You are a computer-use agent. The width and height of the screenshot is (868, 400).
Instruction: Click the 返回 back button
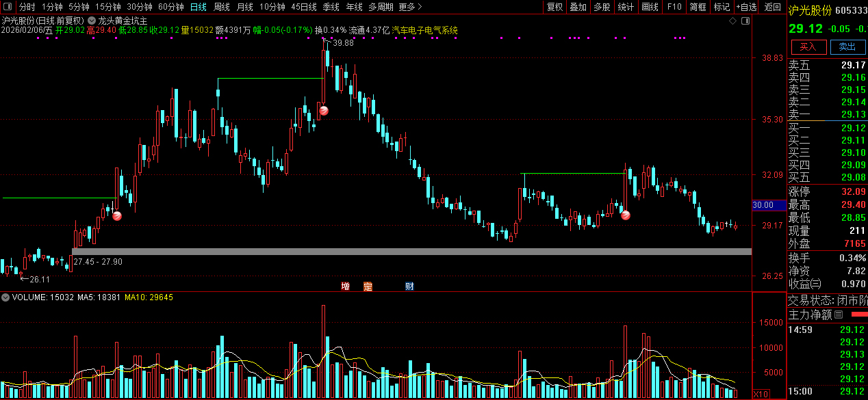point(772,7)
